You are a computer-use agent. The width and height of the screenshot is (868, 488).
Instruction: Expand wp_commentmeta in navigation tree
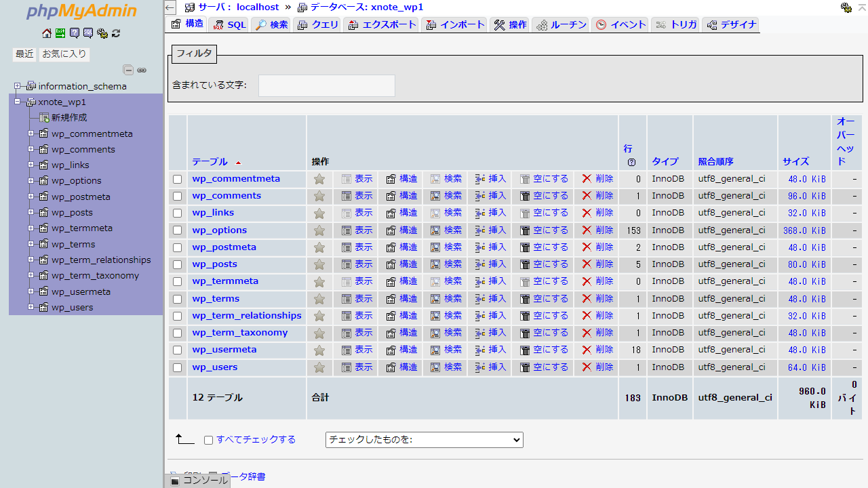pyautogui.click(x=31, y=134)
